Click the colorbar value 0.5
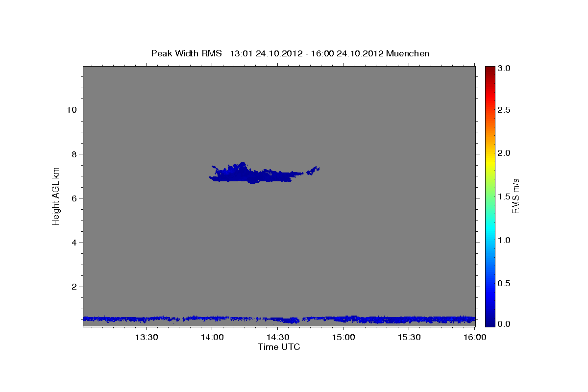The width and height of the screenshot is (588, 392). [504, 283]
